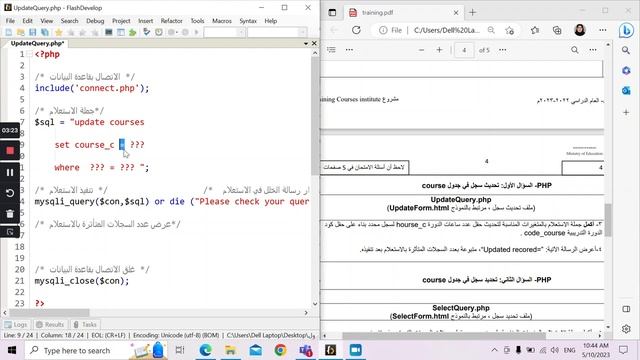The height and width of the screenshot is (360, 640).
Task: Click the site info icon before File
Action: click(x=383, y=30)
